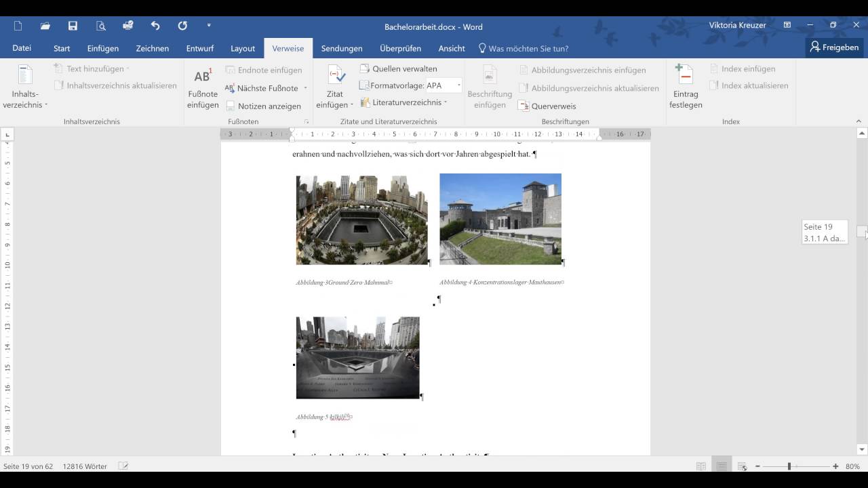Click Inhaltsverzeichnis aktualisieren
Viewport: 868px width, 488px height.
point(115,85)
